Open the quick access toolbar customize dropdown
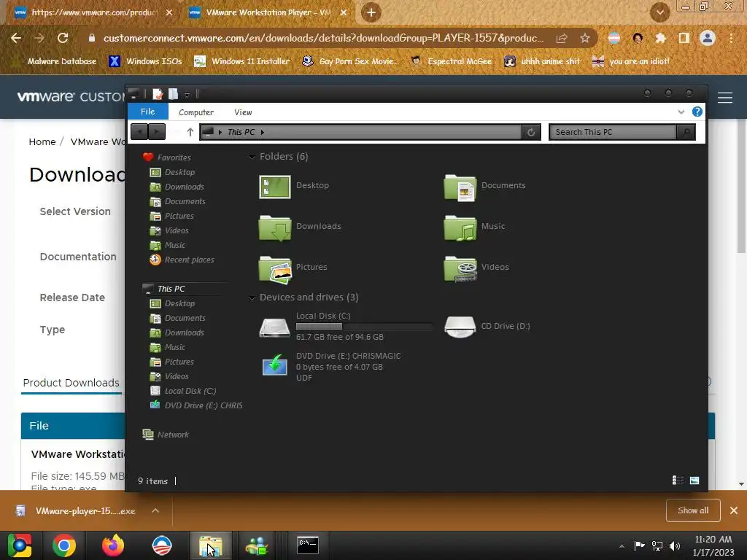Image resolution: width=747 pixels, height=560 pixels. point(187,95)
